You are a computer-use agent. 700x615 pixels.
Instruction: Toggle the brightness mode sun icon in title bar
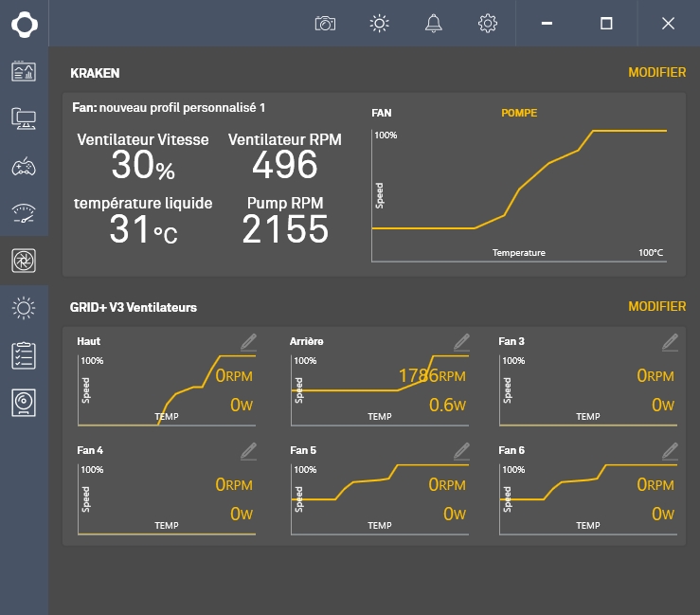coord(380,24)
